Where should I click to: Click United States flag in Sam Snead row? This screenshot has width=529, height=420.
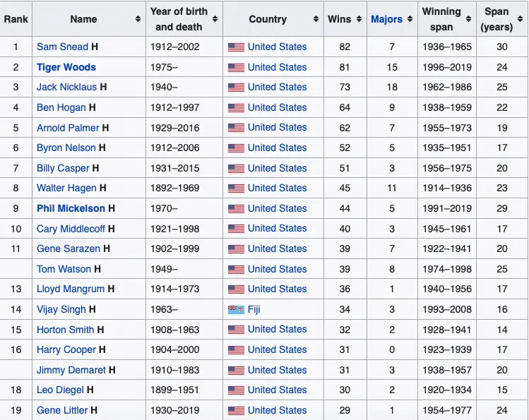(x=236, y=47)
